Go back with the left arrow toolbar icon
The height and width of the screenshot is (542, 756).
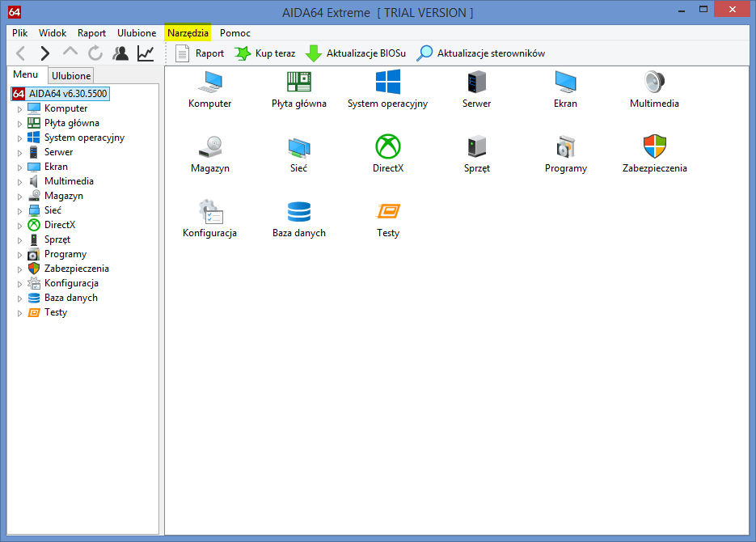coord(21,53)
